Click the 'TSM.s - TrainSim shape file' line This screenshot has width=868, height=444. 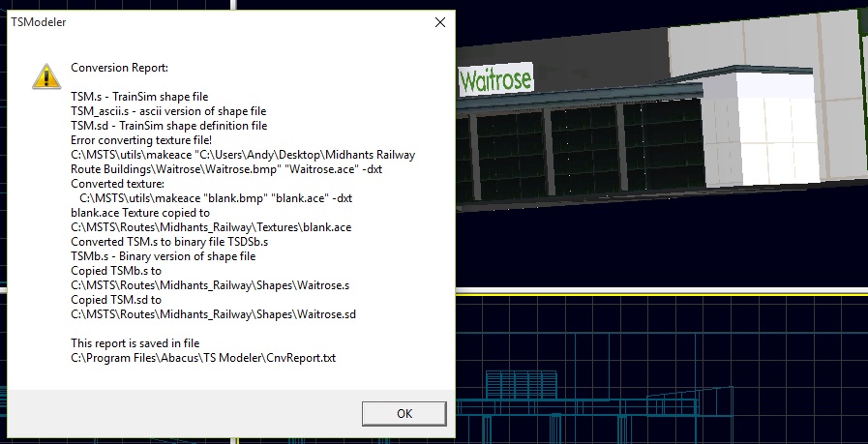click(139, 97)
